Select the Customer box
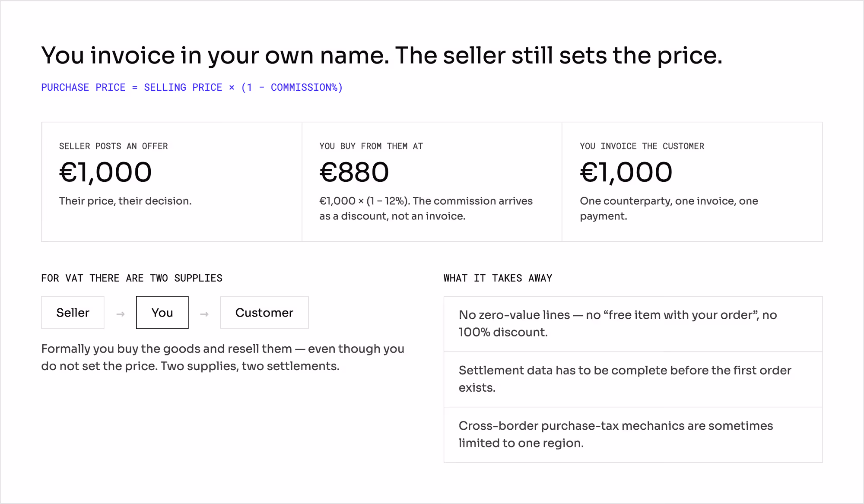The width and height of the screenshot is (864, 504). [264, 312]
